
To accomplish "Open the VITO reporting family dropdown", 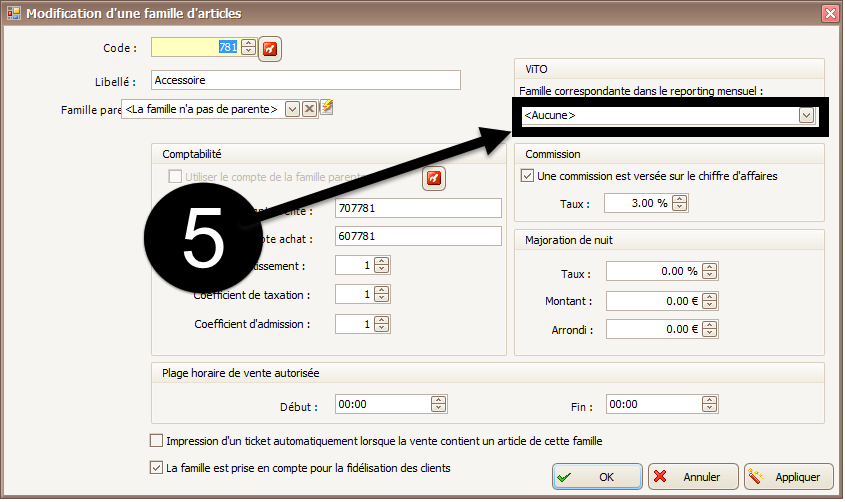I will click(806, 115).
